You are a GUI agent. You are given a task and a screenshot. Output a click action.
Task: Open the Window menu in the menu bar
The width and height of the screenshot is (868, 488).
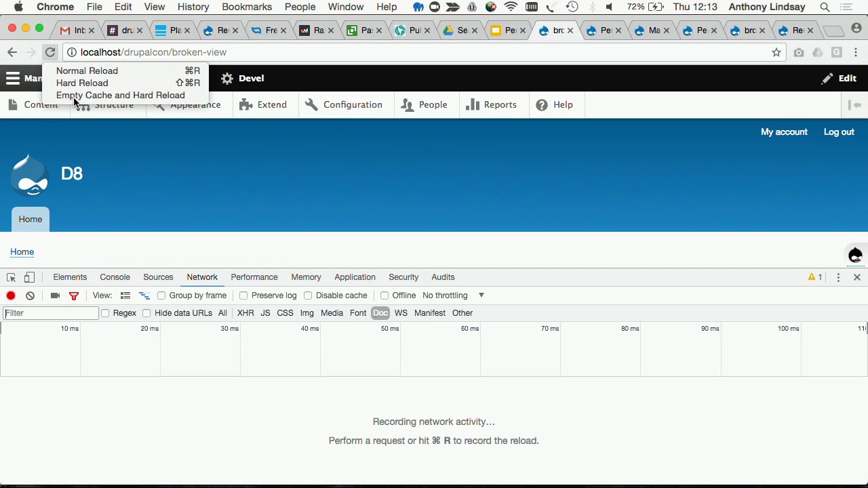pyautogui.click(x=346, y=7)
